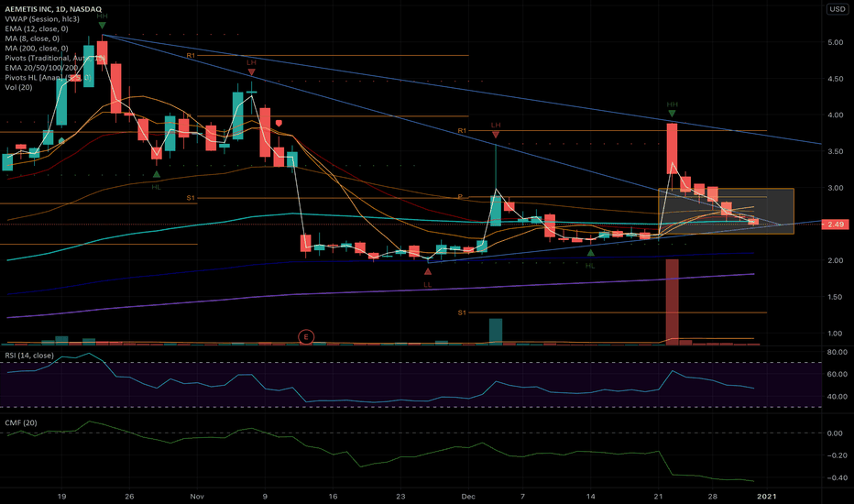Click the 2021 label on time axis

pyautogui.click(x=766, y=497)
